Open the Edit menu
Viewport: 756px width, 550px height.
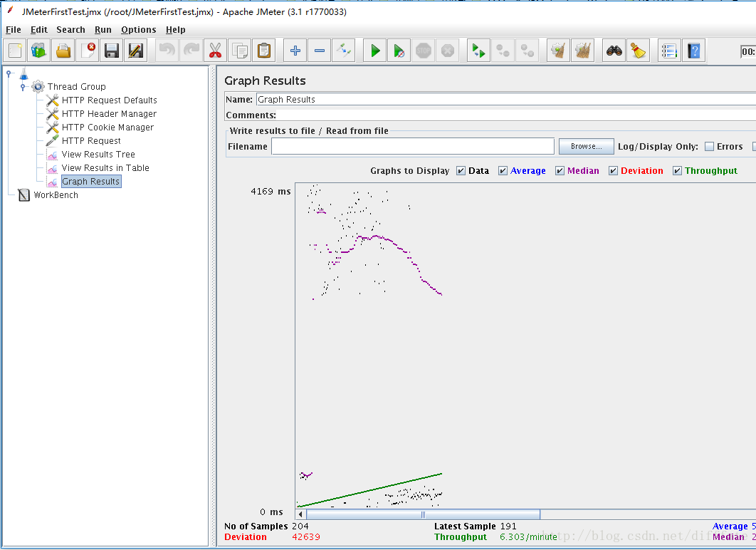click(x=38, y=30)
